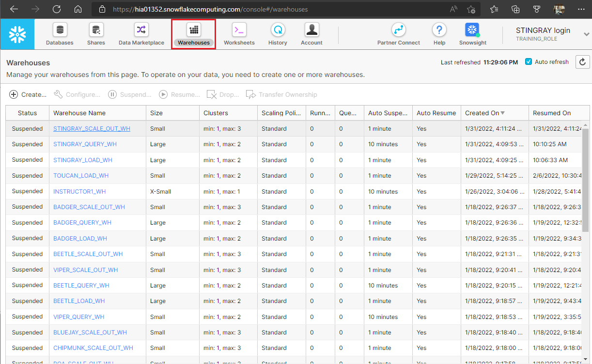Open VIPER_SCALE_OUT_WH warehouse link
Screen dimensions: 592x364
click(86, 270)
